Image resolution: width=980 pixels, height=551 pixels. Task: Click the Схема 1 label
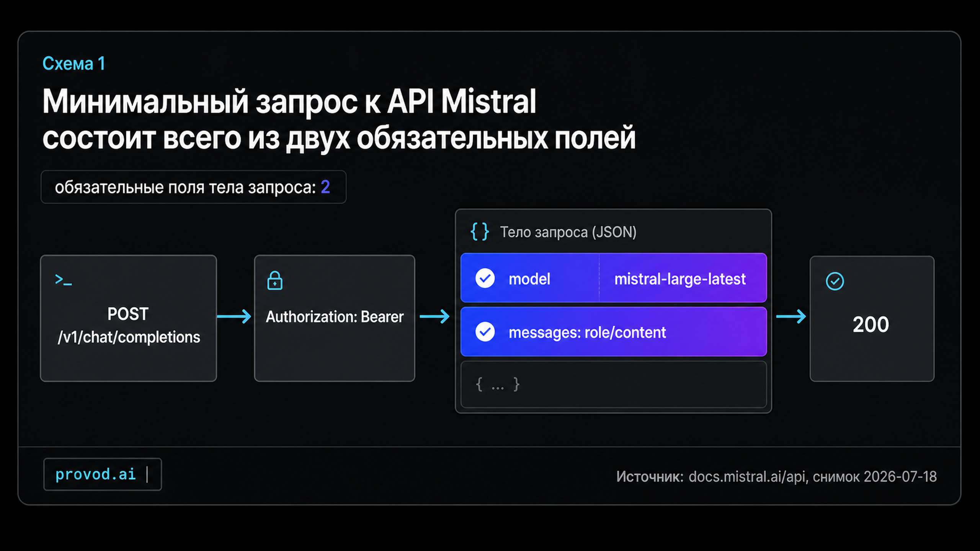(x=73, y=64)
